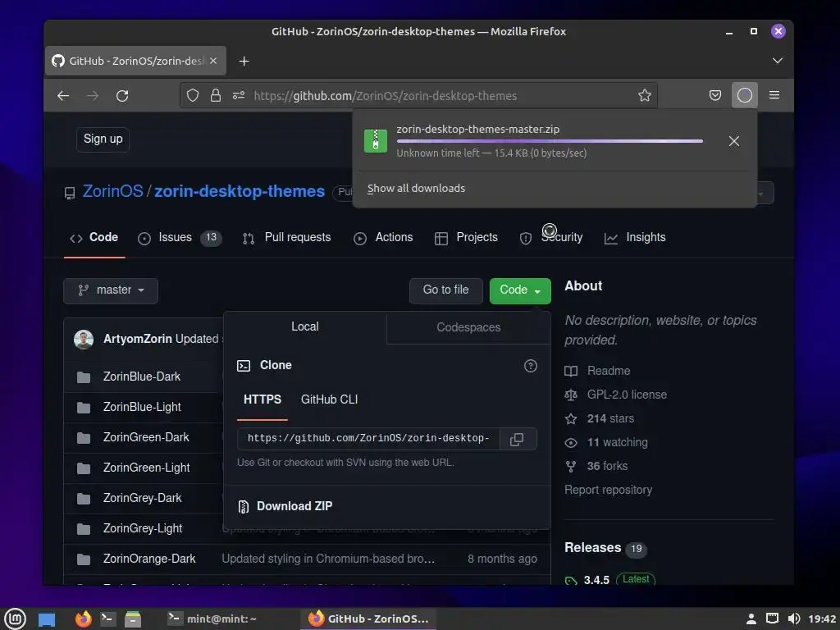Go back with the browser back arrow
Screen dimensions: 840x630
[63, 96]
